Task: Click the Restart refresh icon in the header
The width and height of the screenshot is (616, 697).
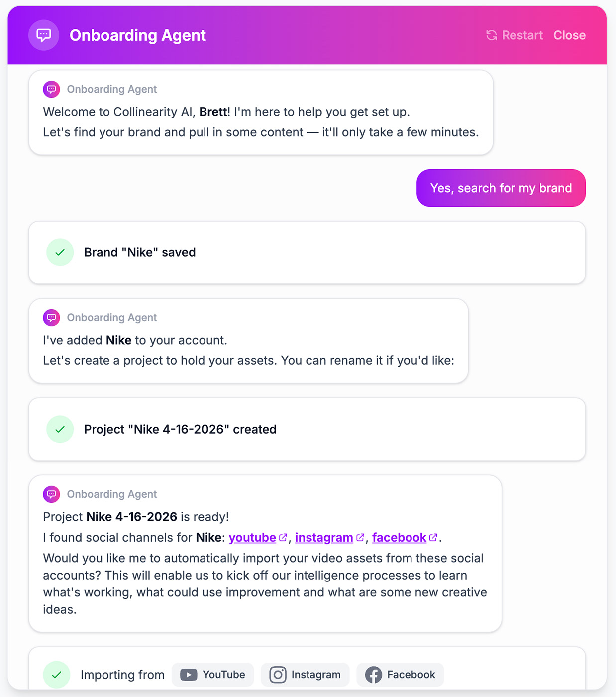Action: point(492,35)
